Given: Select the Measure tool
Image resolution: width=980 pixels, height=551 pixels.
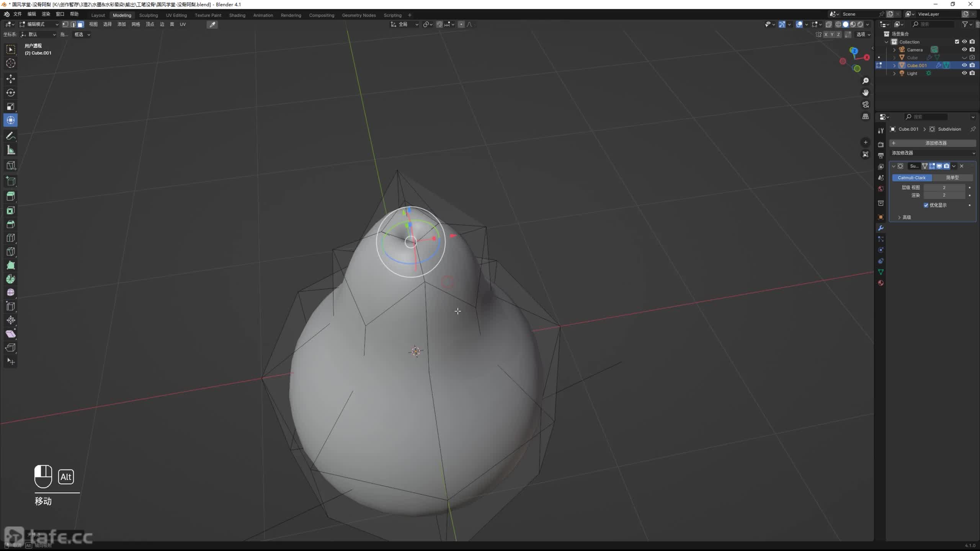Looking at the screenshot, I should click(10, 150).
